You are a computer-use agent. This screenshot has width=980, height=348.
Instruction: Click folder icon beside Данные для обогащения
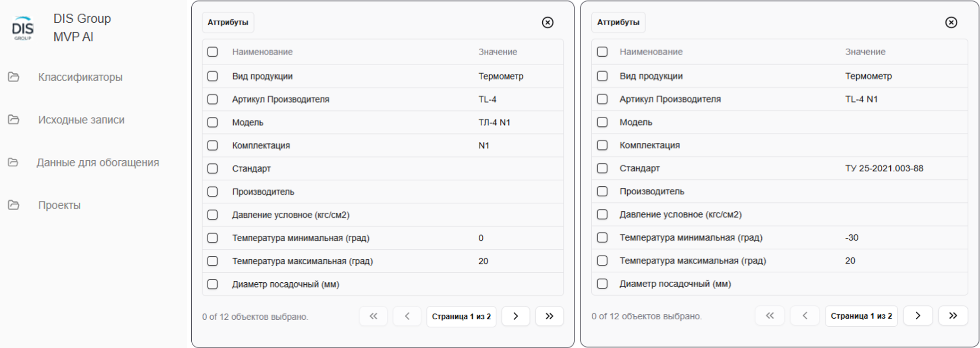coord(13,163)
